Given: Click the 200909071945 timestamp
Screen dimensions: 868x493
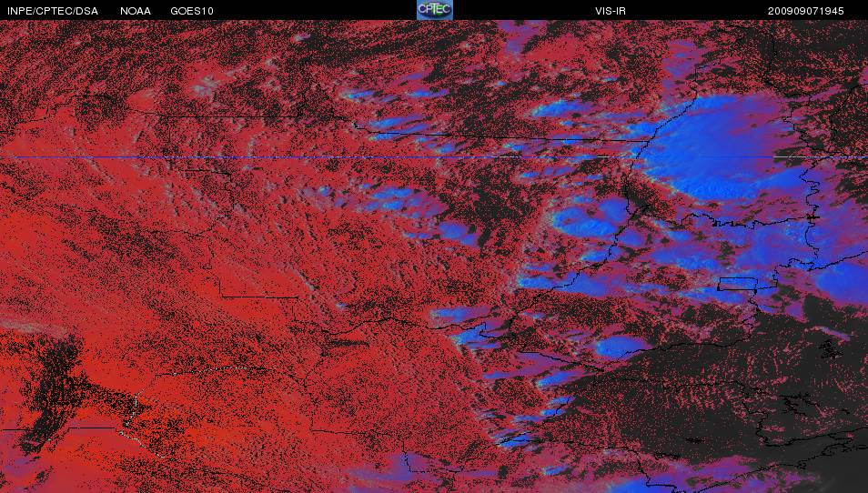Looking at the screenshot, I should tap(805, 11).
